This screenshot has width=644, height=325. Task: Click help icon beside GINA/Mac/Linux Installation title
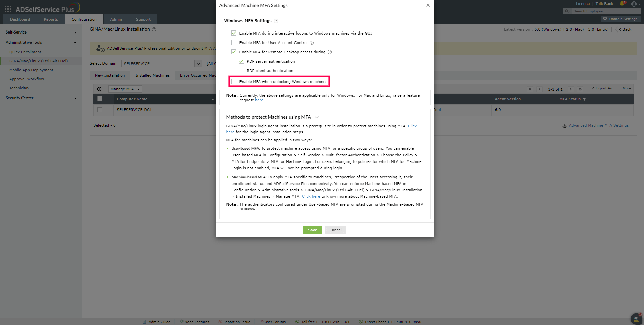154,29
